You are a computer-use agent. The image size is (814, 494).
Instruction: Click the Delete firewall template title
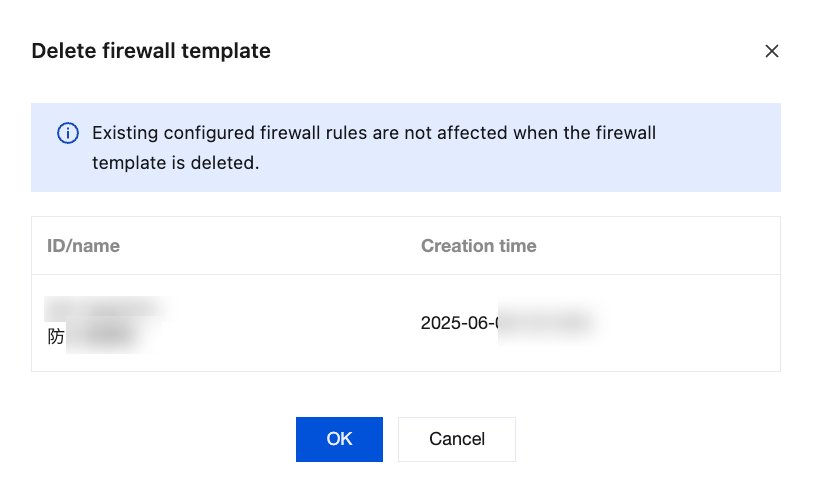[x=151, y=51]
